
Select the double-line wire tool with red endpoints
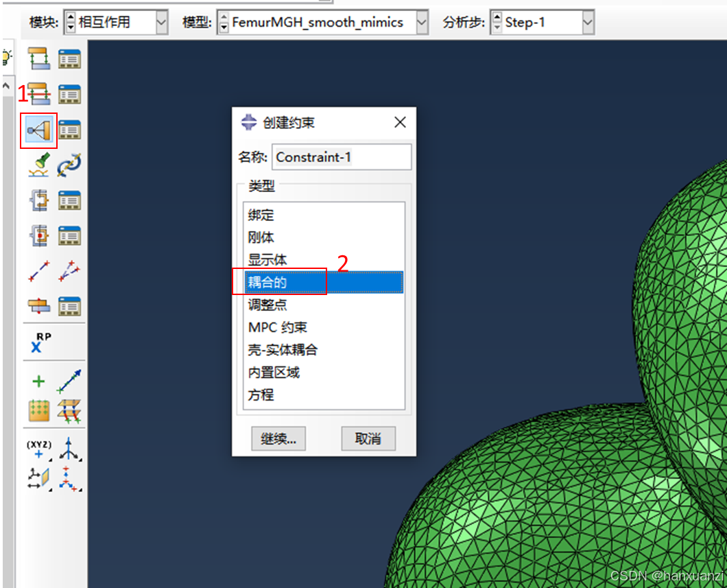point(69,271)
